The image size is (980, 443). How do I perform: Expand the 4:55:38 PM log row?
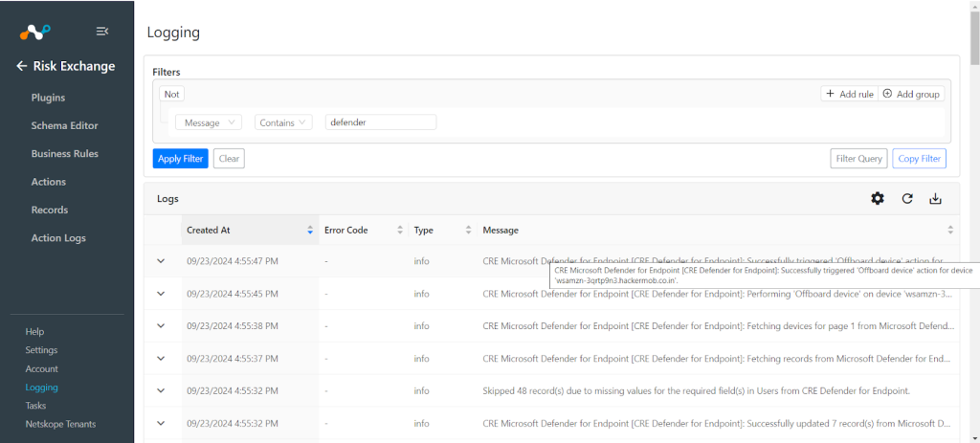coord(161,325)
